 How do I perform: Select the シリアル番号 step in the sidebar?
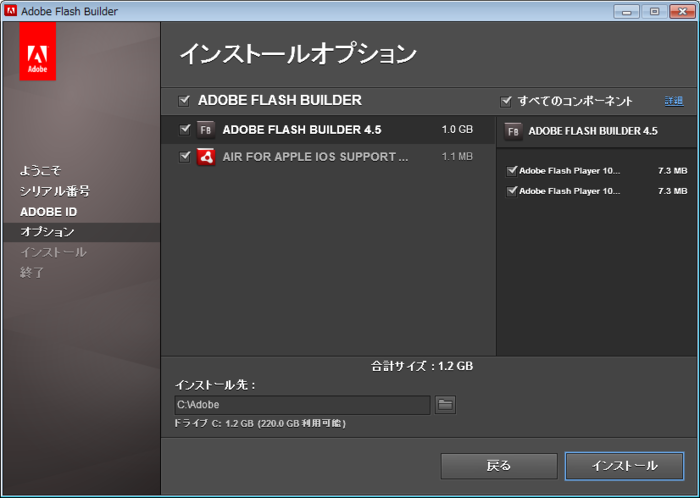coord(55,191)
